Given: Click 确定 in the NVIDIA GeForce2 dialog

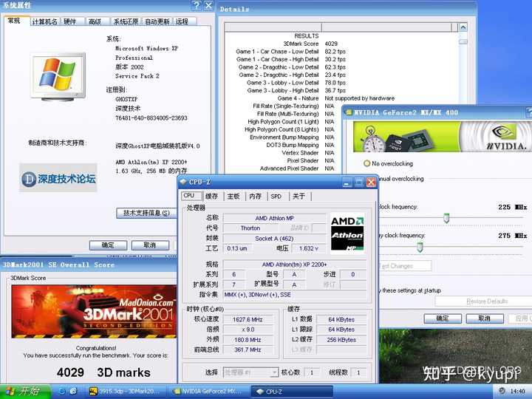Looking at the screenshot, I should pos(443,318).
